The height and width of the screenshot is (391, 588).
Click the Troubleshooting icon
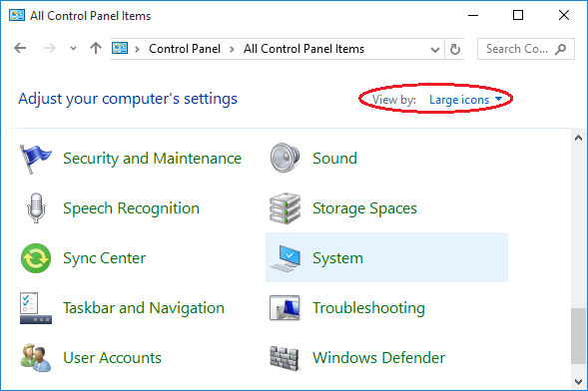(x=285, y=308)
